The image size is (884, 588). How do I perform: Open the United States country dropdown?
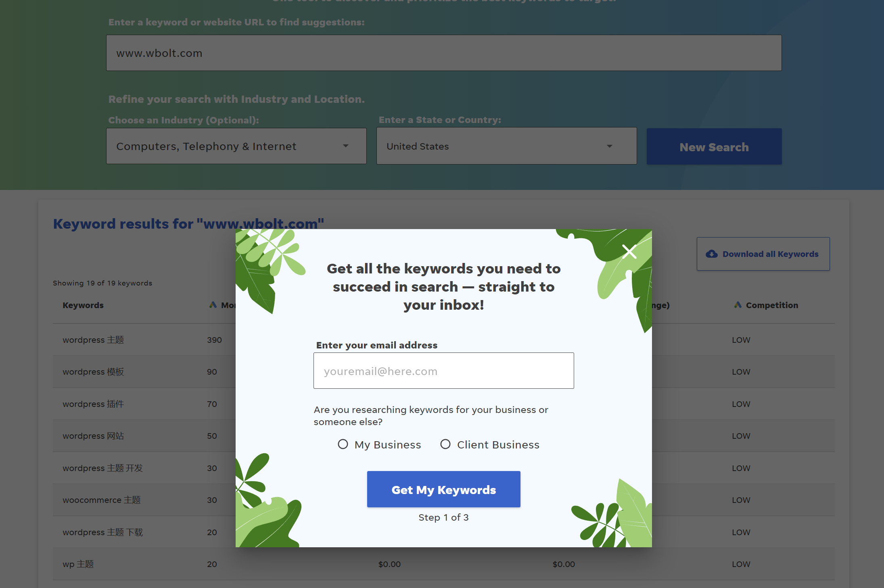[506, 146]
